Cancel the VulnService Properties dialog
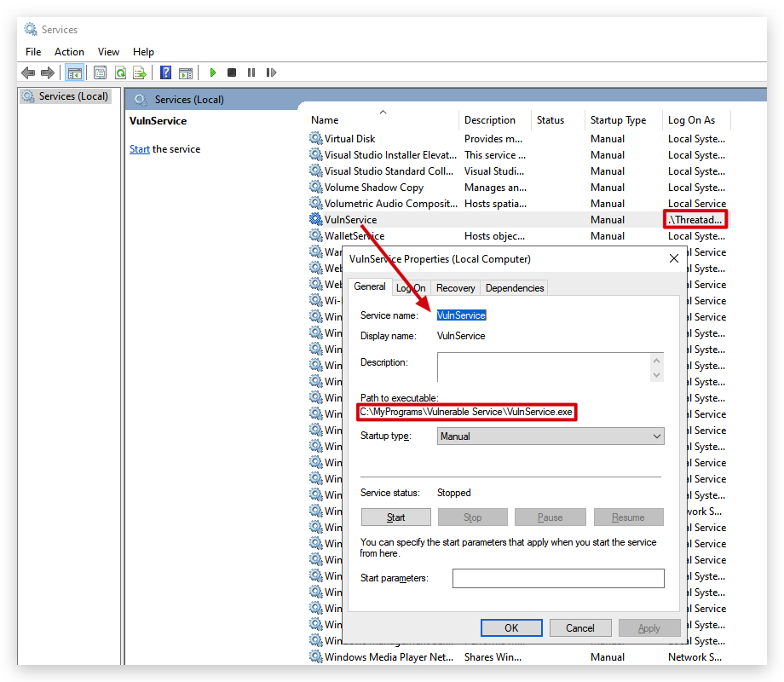The image size is (784, 682). tap(580, 628)
